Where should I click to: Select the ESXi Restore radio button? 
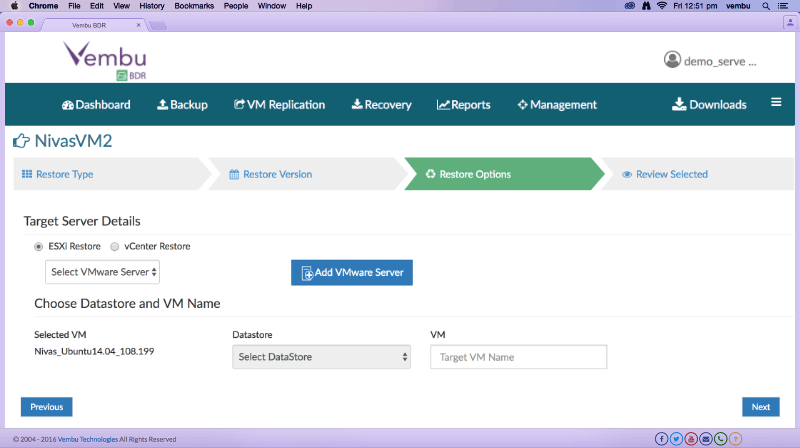39,246
